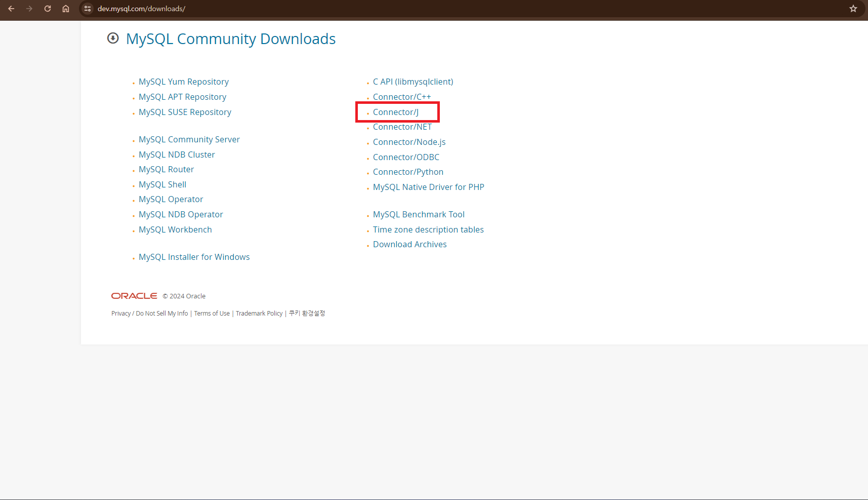Open MySQL APT Repository link
This screenshot has width=868, height=500.
click(182, 97)
